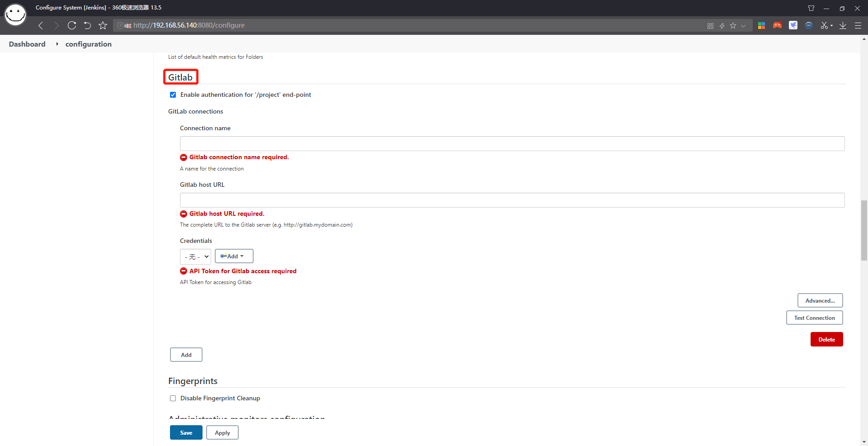Click Test Connection button
The image size is (868, 446).
click(815, 318)
